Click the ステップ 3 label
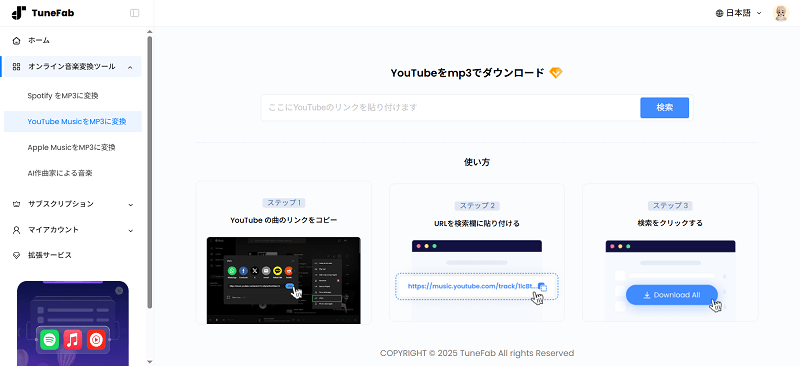This screenshot has width=800, height=366. 670,206
